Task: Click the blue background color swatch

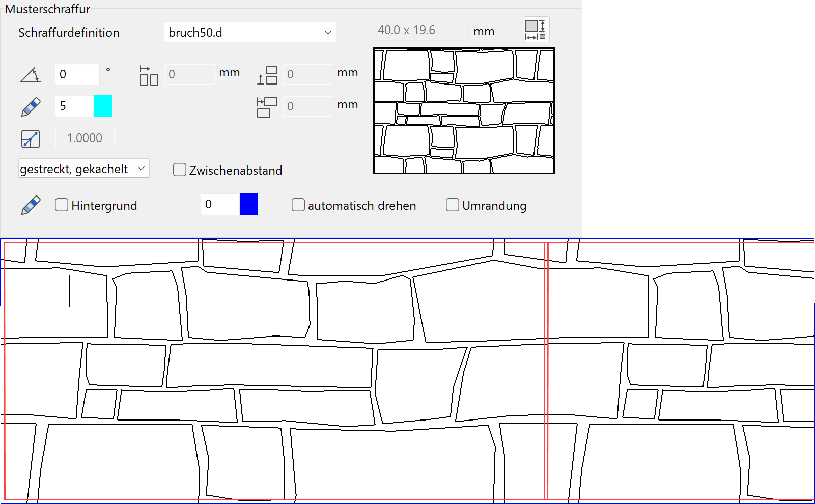Action: pos(249,204)
